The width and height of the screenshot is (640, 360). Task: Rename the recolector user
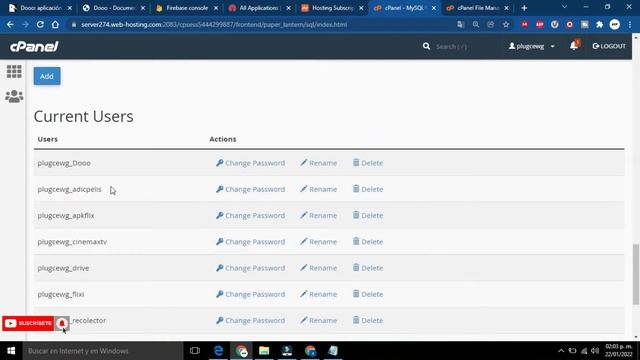318,320
